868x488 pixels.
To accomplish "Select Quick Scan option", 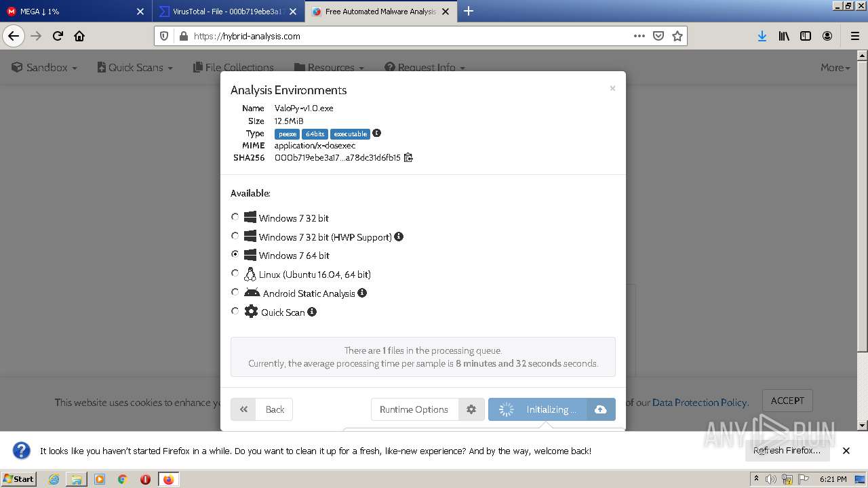I will (x=235, y=311).
